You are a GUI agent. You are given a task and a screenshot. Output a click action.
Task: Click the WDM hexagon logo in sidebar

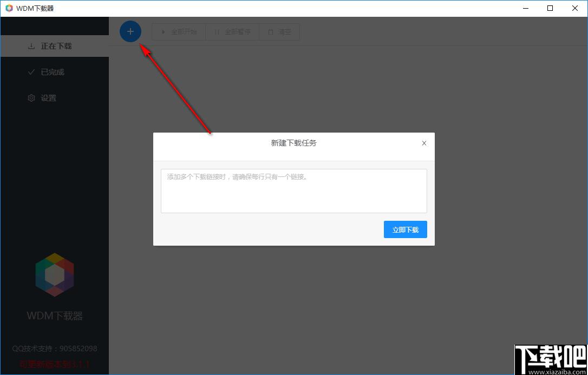pyautogui.click(x=55, y=275)
